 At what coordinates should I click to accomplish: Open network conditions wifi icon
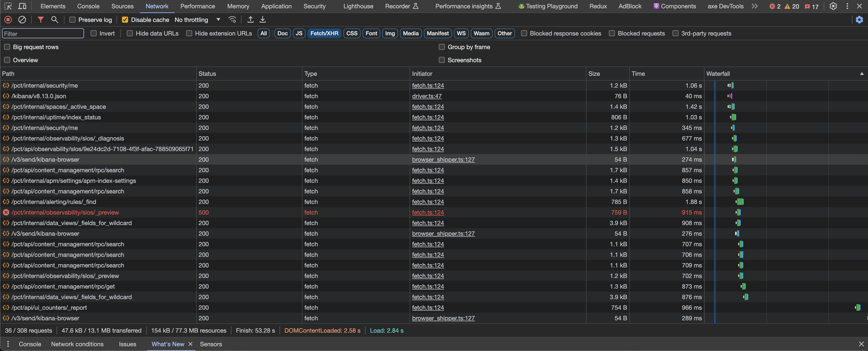232,20
